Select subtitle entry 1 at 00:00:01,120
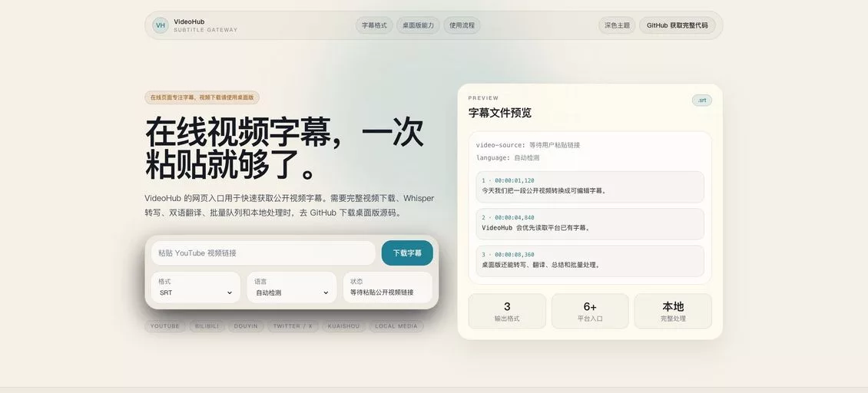The image size is (868, 393). tap(590, 187)
